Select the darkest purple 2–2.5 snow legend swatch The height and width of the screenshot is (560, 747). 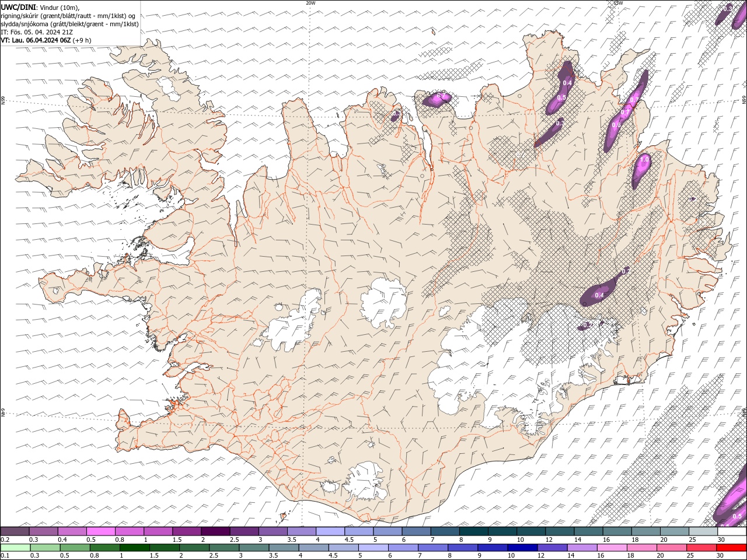click(x=215, y=531)
